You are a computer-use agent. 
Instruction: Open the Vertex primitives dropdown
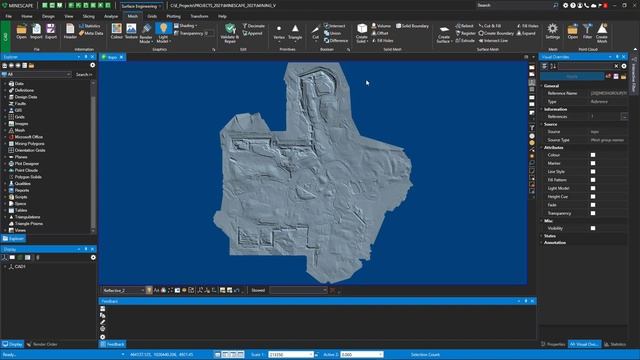[x=279, y=33]
